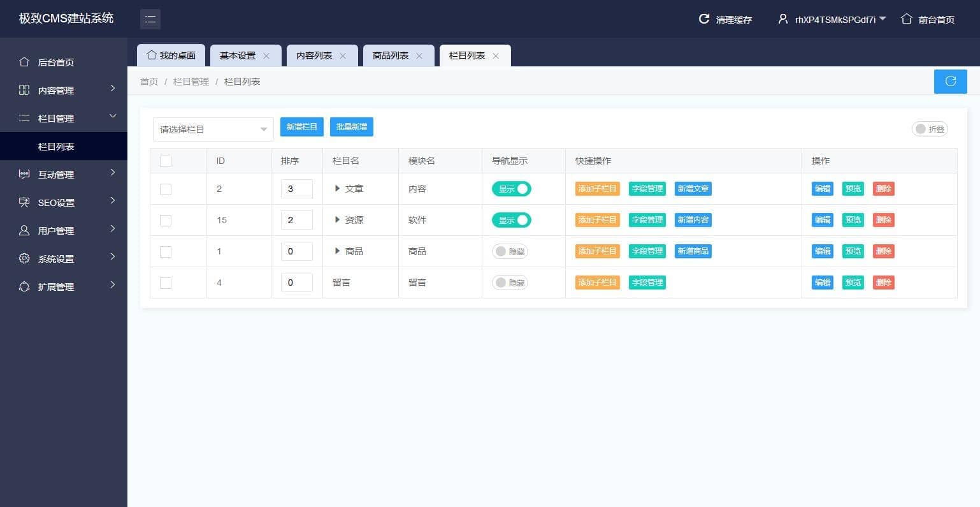Enable navigation display for 商品 row
Viewport: 980px width, 507px height.
(510, 251)
